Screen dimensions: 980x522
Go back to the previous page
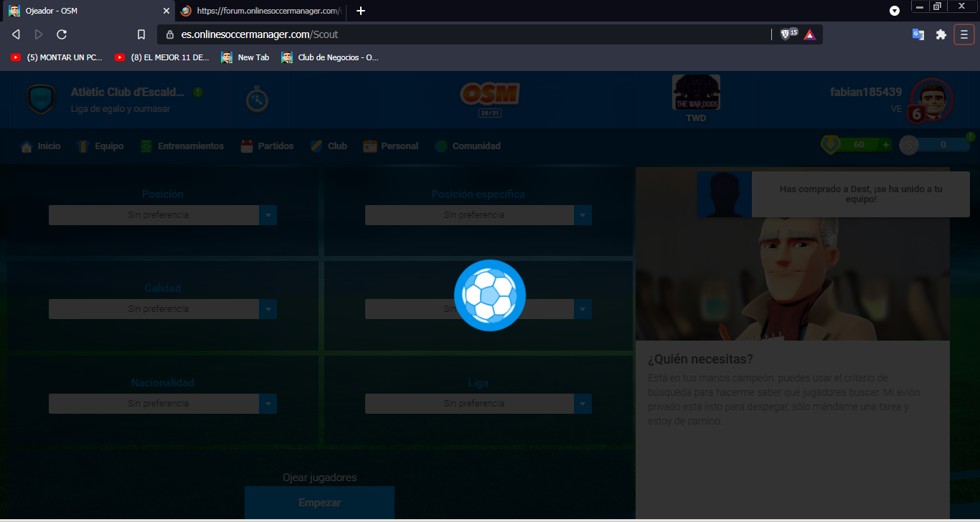16,34
